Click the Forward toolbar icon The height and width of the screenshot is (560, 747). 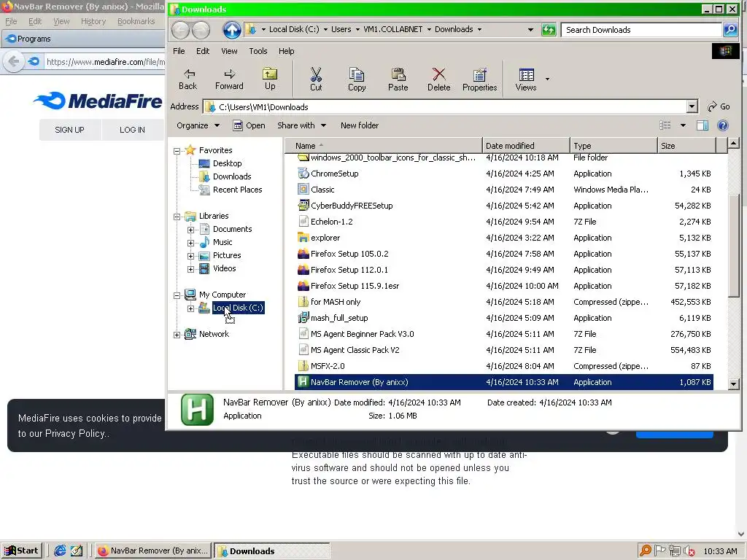229,79
